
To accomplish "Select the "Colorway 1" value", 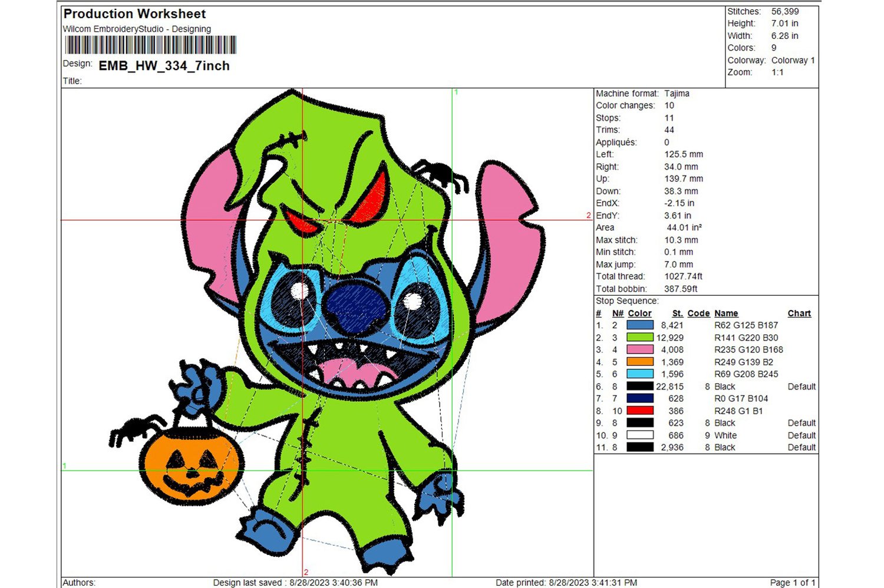I will [x=793, y=60].
